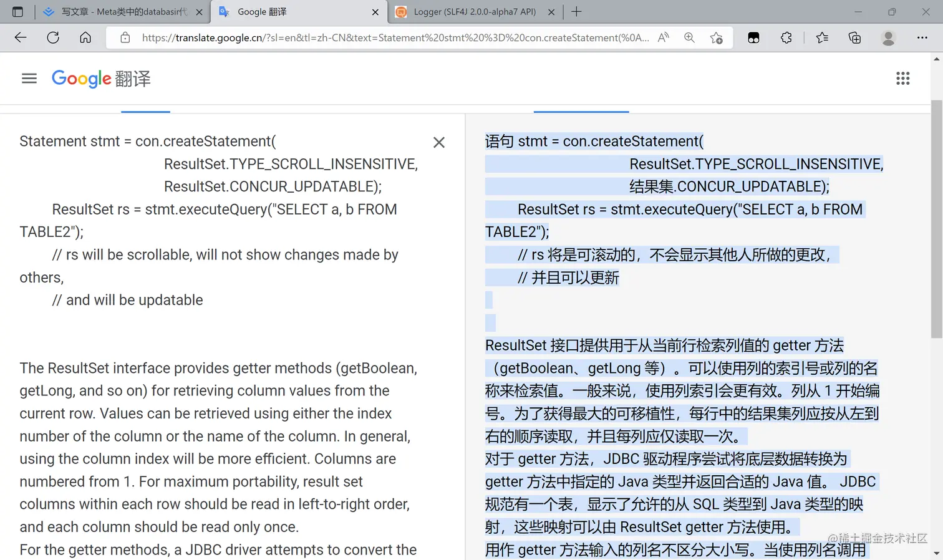Click translated line '用作 getter 方法输入的列名不区分大小写'
Screen dimensions: 943x560
675,550
